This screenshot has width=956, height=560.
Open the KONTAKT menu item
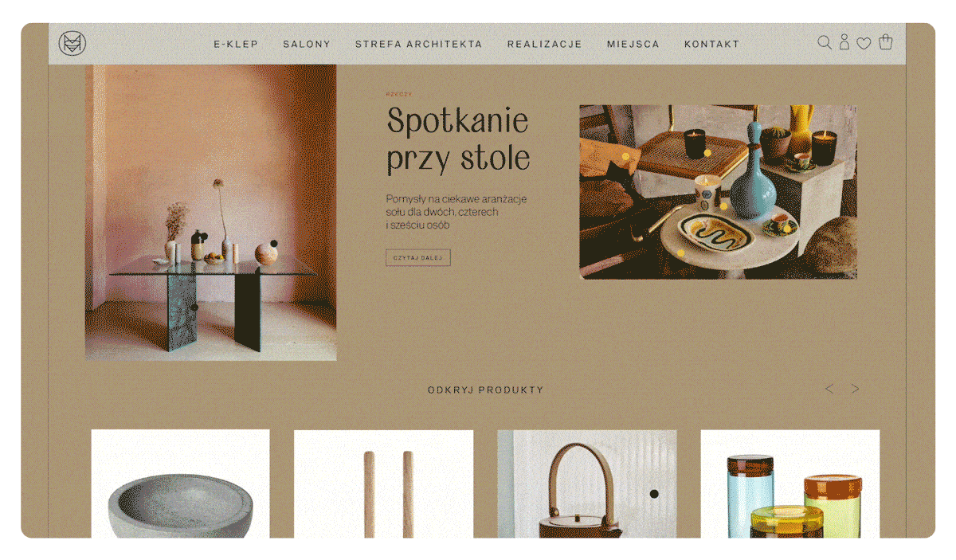pos(712,45)
